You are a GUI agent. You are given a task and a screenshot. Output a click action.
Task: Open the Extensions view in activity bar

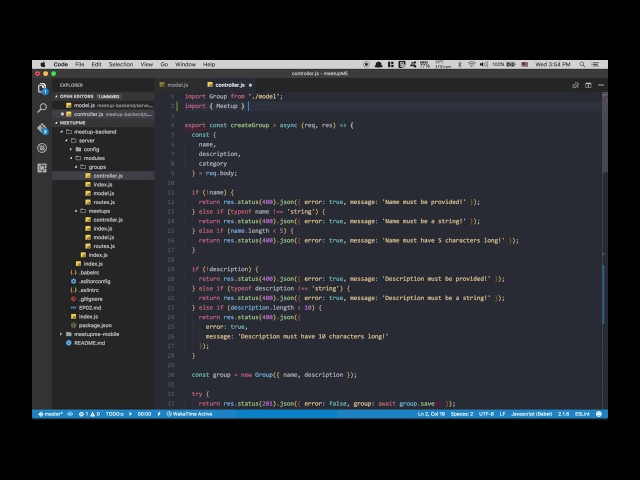tap(42, 168)
